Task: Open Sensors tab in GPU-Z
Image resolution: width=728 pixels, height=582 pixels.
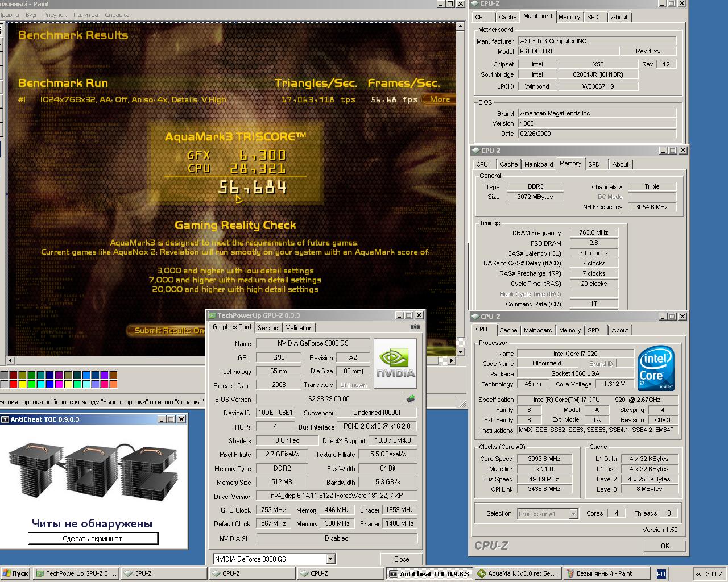Action: tap(268, 328)
